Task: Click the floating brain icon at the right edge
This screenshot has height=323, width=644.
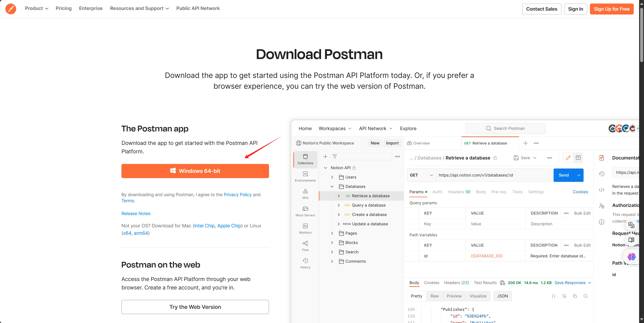Action: (x=631, y=257)
